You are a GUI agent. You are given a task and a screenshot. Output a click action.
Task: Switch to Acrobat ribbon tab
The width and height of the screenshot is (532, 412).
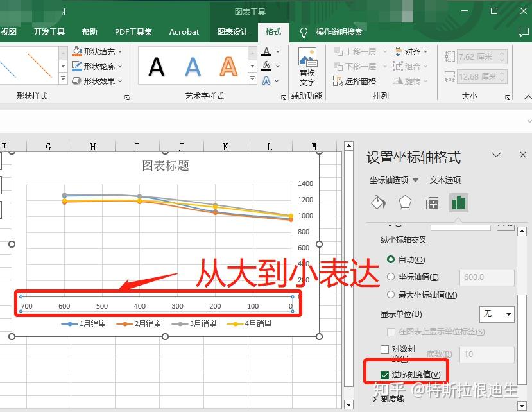click(x=184, y=32)
